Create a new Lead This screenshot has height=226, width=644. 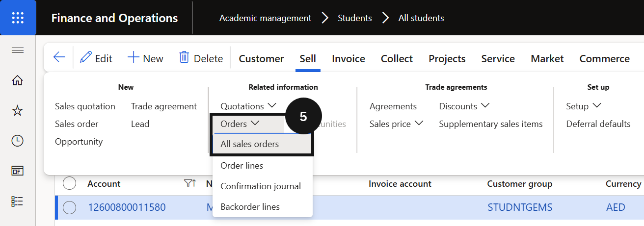tap(140, 124)
